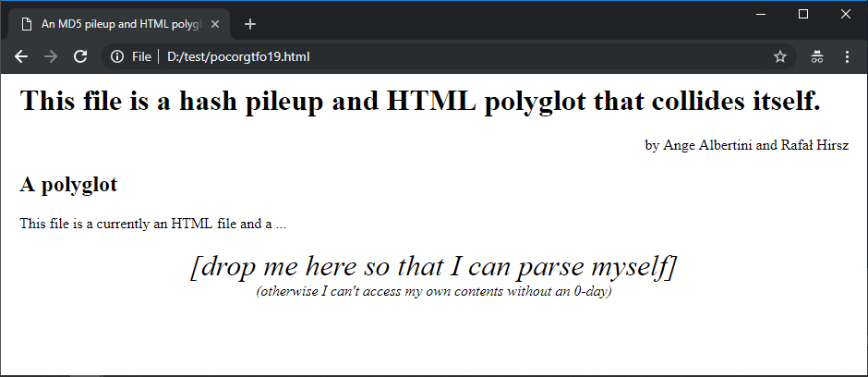Reload the current page

pos(80,57)
